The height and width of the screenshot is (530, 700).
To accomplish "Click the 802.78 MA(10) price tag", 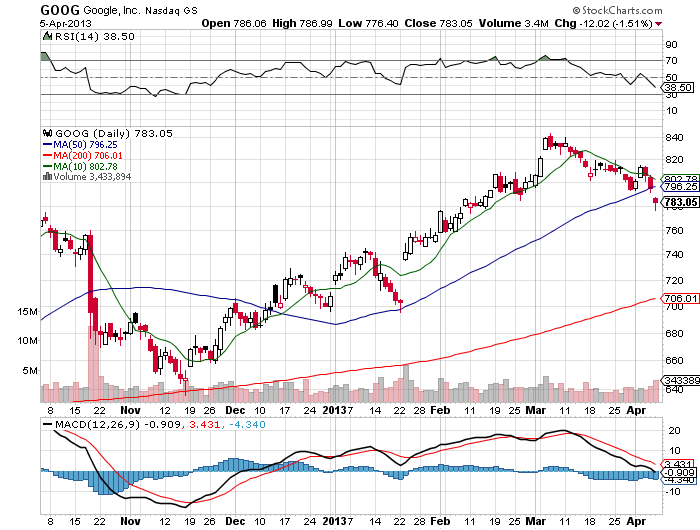I will click(x=680, y=179).
